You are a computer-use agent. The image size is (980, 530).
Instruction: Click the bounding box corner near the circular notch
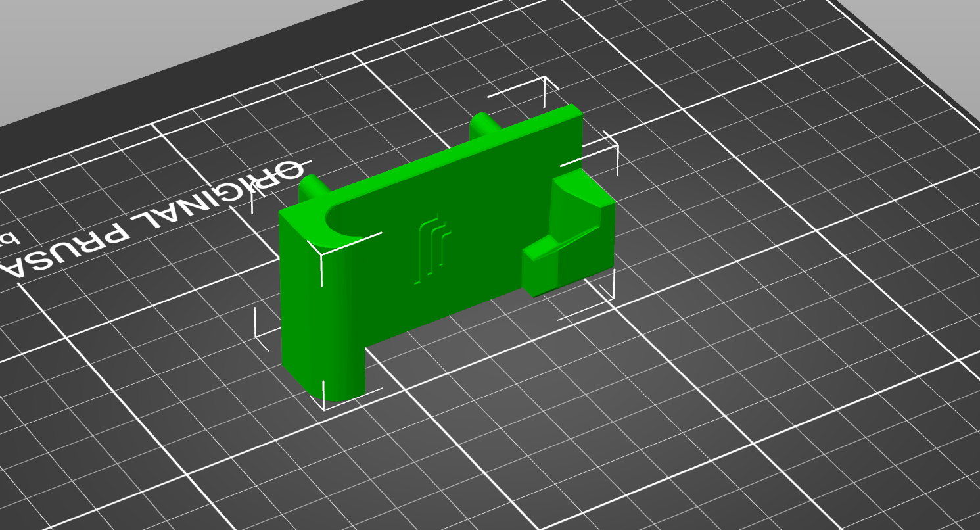321,253
